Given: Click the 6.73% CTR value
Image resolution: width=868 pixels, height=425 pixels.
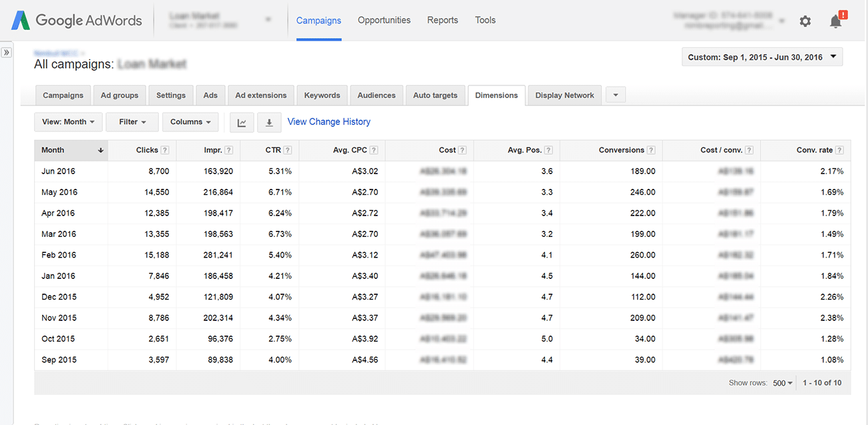Looking at the screenshot, I should 280,234.
